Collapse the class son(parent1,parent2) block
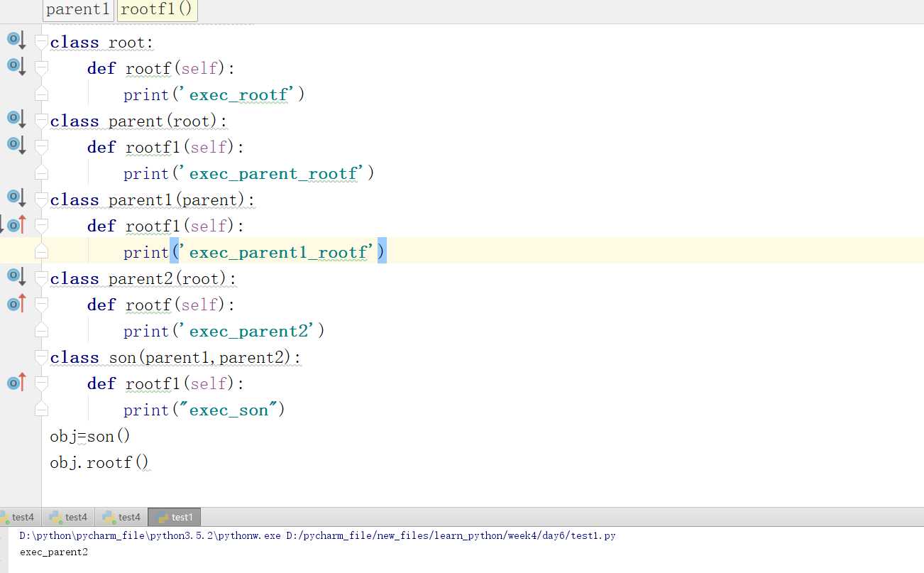 41,357
